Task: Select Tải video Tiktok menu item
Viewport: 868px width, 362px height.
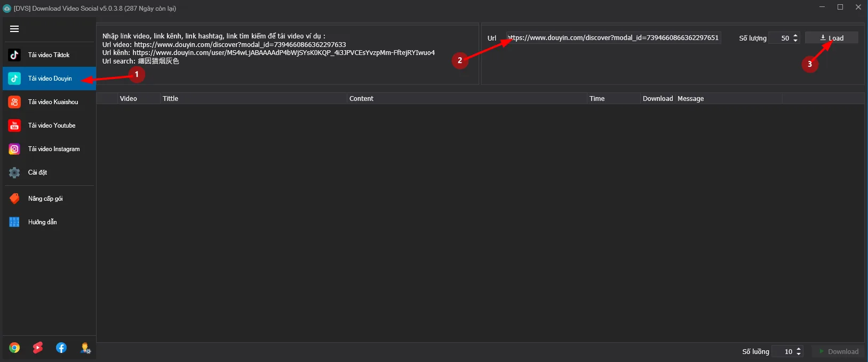Action: (49, 55)
